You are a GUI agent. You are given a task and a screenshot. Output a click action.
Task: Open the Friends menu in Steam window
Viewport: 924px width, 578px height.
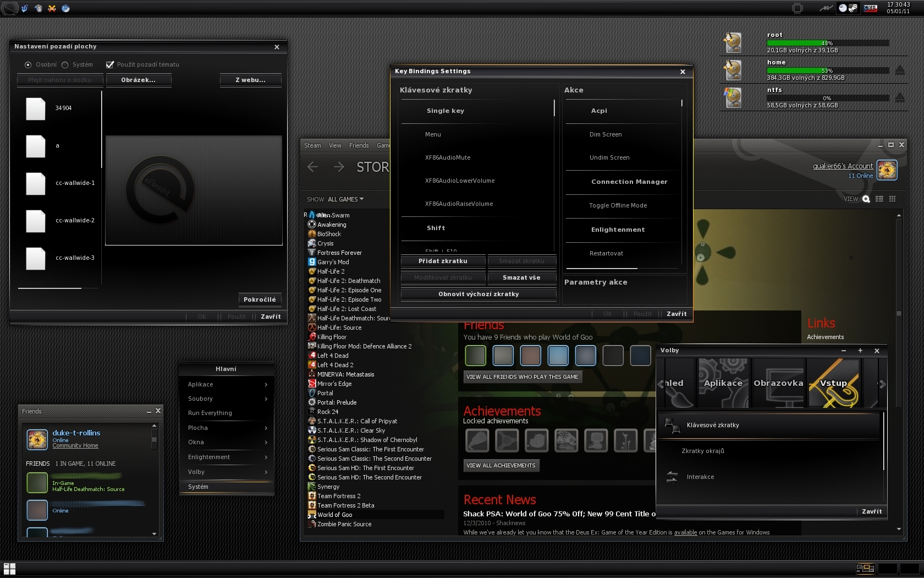tap(359, 145)
